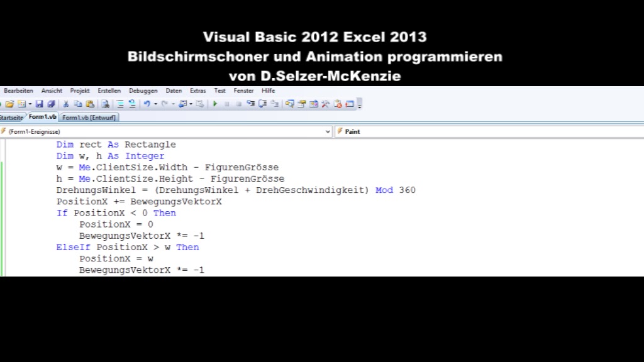Click 'Me.ClientSize.Width' in the code
The image size is (644, 362).
pos(133,167)
